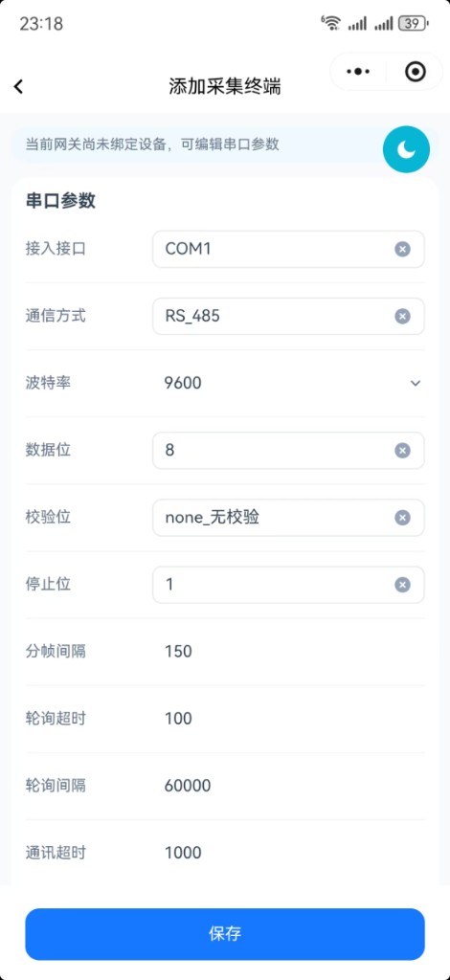
Task: Clear the data bits value 8
Action: [402, 451]
